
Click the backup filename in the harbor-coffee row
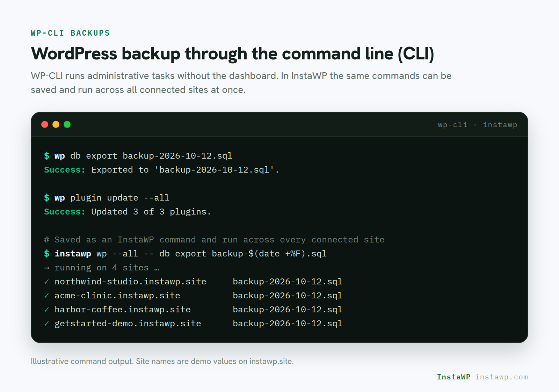point(288,310)
